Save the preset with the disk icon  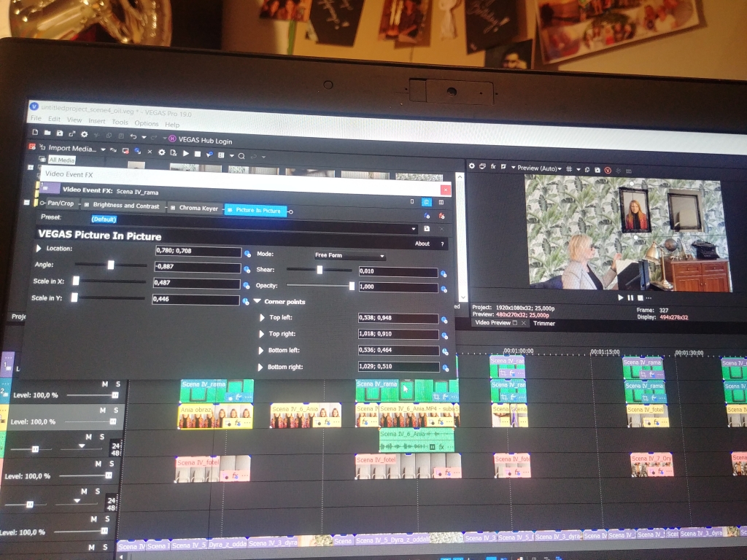click(x=427, y=228)
